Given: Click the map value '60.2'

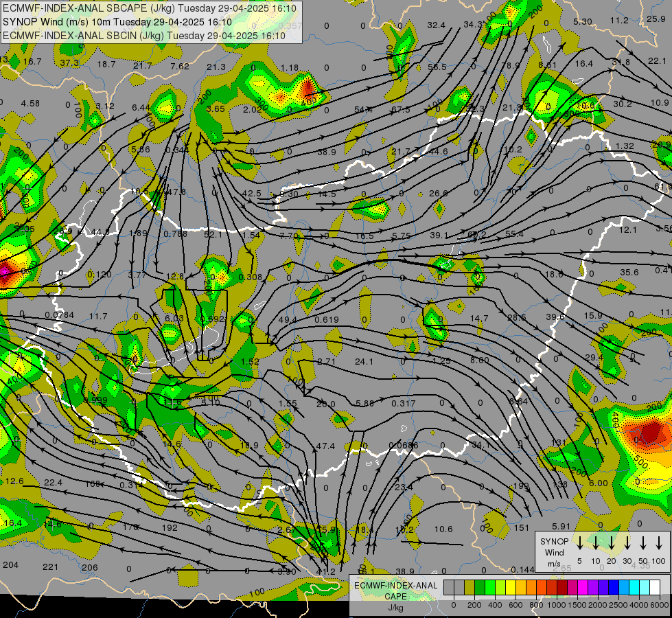Looking at the screenshot, I should click(x=477, y=234).
